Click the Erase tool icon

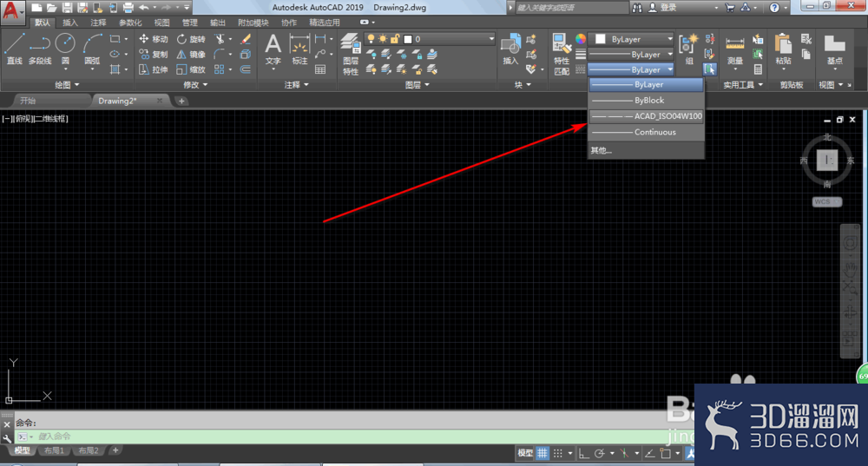(x=246, y=39)
